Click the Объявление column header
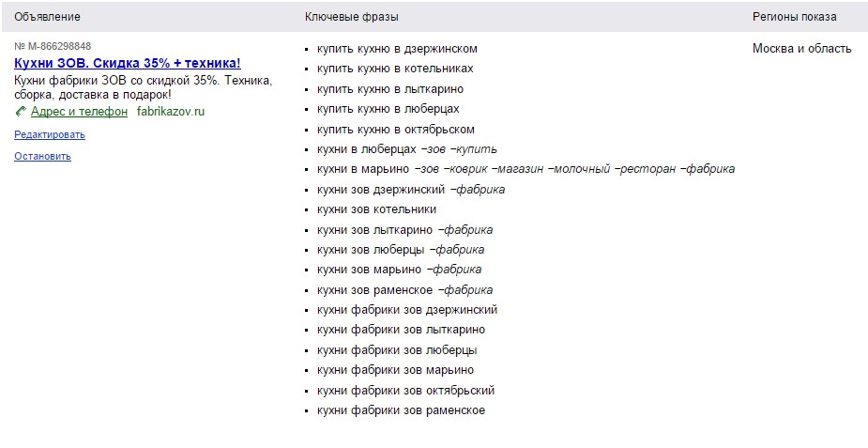The height and width of the screenshot is (448, 868). (47, 17)
